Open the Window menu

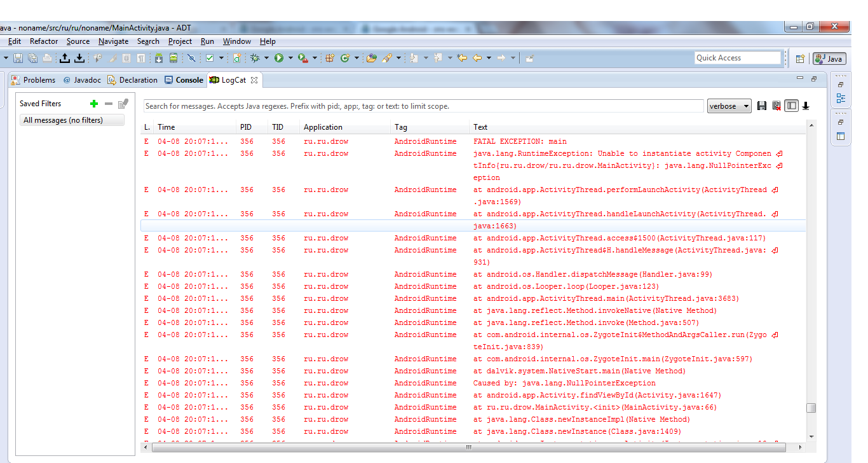click(236, 41)
